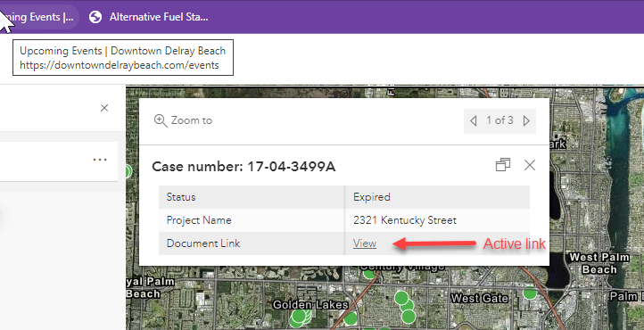644x330 pixels.
Task: Dock the popup window
Action: click(x=503, y=165)
